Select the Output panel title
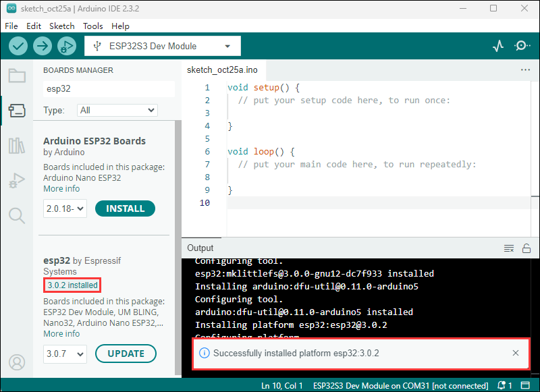The width and height of the screenshot is (540, 392). pyautogui.click(x=200, y=248)
